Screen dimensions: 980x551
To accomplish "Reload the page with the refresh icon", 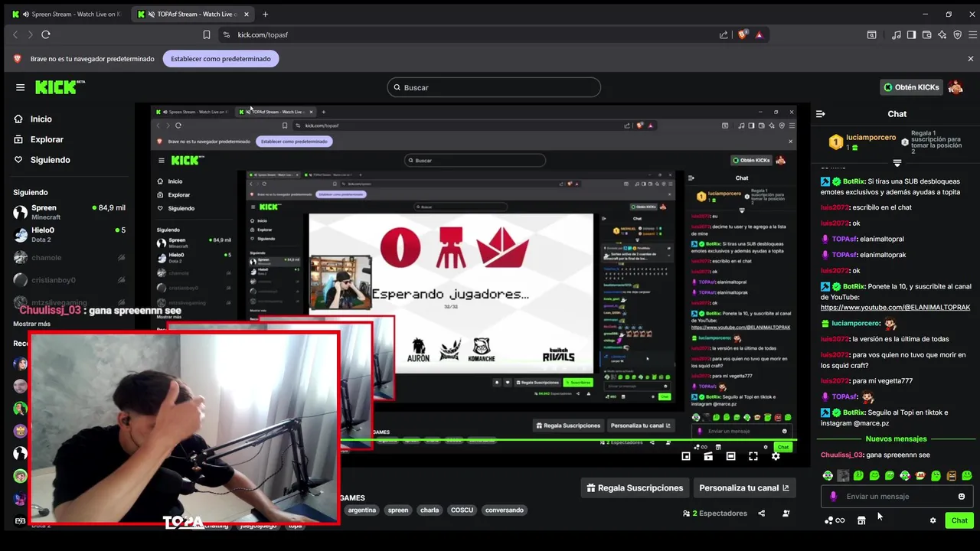I will (x=46, y=34).
